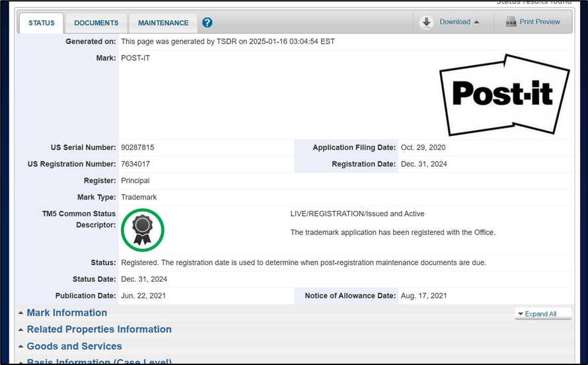Click LIVE/REGISTRATION/Issued and Active text
Screen dimensions: 588x365
[357, 214]
